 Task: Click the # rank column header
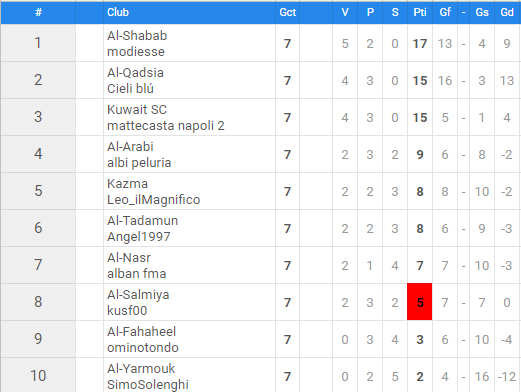[38, 12]
